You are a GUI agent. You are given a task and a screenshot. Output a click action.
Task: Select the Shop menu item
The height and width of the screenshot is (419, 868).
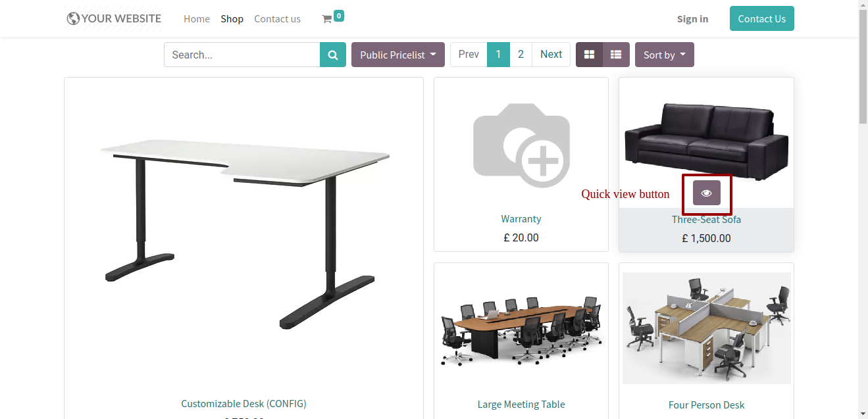tap(232, 19)
